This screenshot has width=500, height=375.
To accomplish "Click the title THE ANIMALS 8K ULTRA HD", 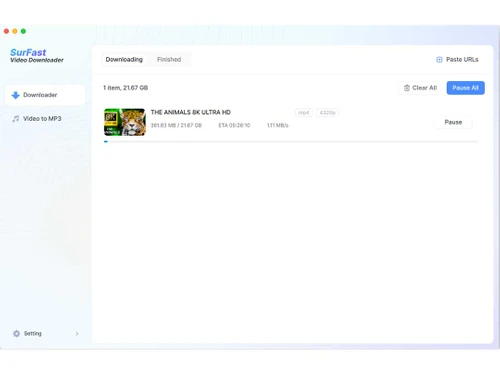I will tap(191, 112).
